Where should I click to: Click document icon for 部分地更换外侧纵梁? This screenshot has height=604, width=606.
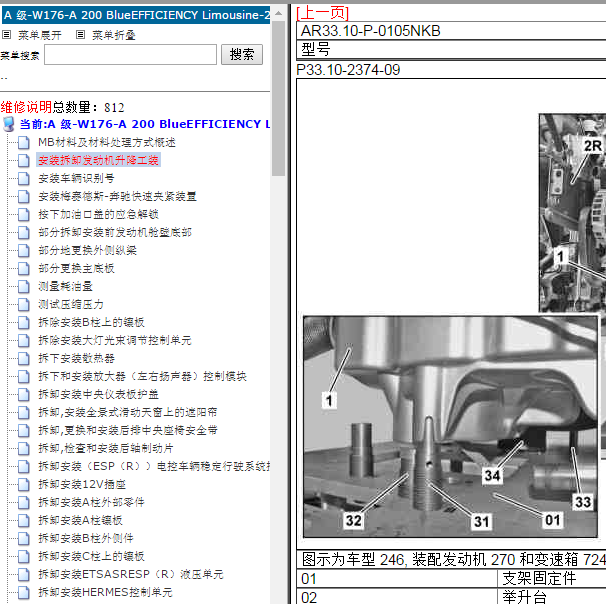[24, 250]
